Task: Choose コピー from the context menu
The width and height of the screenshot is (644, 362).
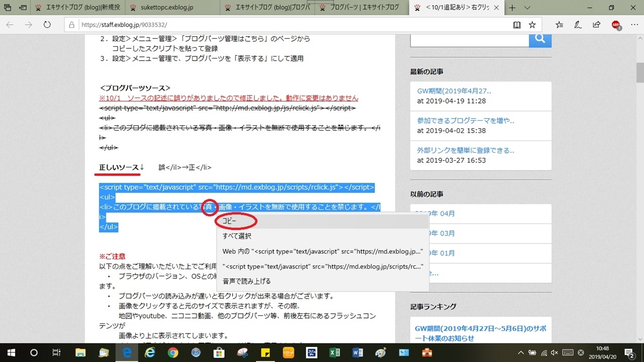Action: click(x=322, y=221)
